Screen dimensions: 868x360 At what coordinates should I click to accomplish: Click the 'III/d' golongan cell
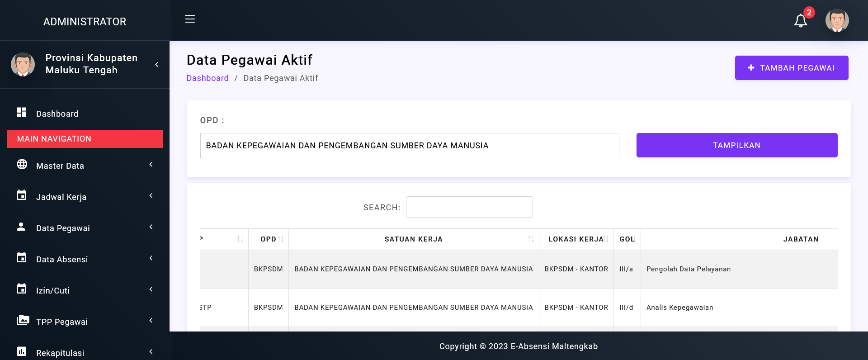(x=626, y=308)
